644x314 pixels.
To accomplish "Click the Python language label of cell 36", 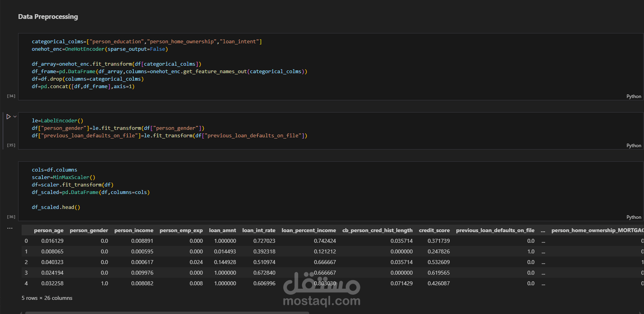I will point(634,217).
